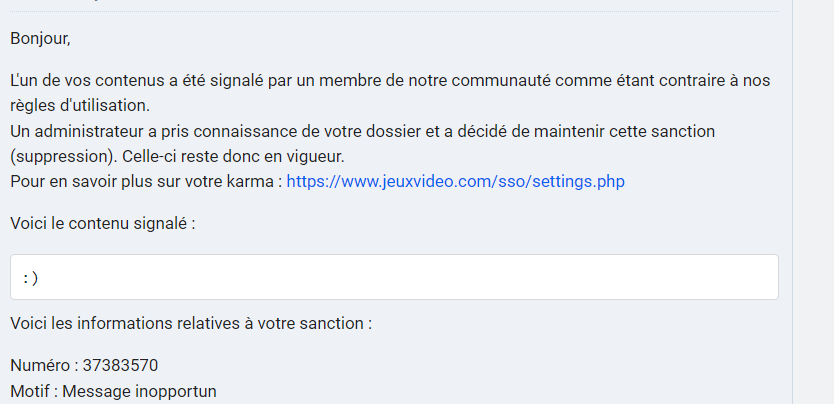Image resolution: width=834 pixels, height=404 pixels.
Task: Click the line starting "L'un de vos contenus"
Action: click(x=390, y=81)
